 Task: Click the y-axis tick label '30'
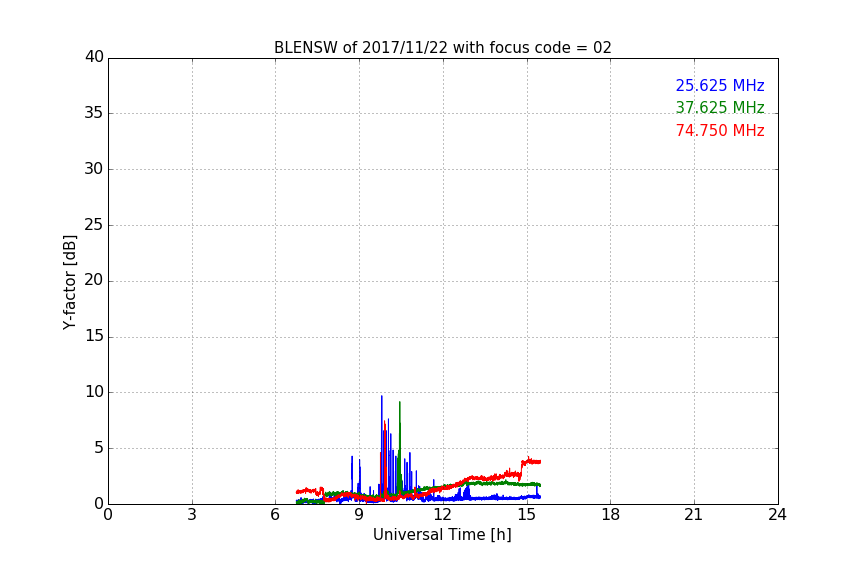point(94,169)
